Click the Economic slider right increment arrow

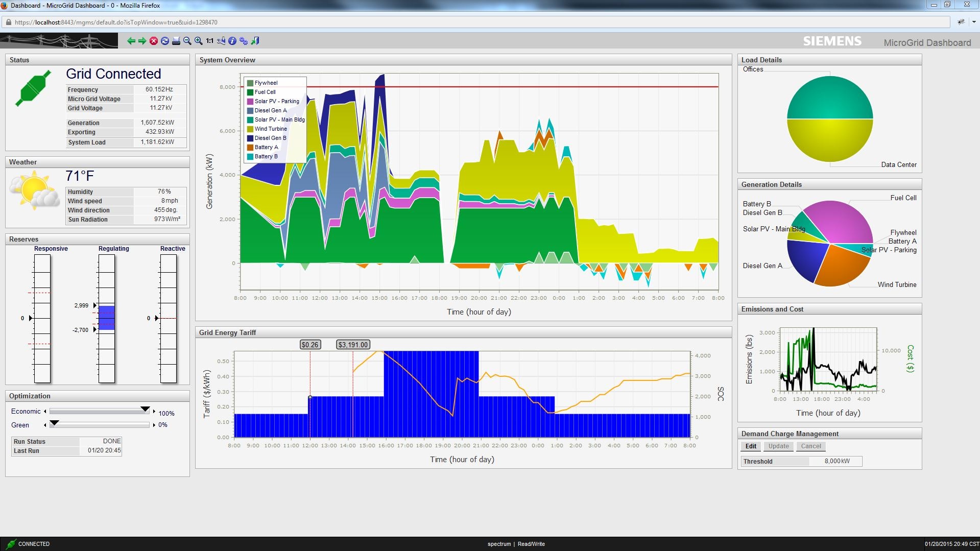coord(154,412)
